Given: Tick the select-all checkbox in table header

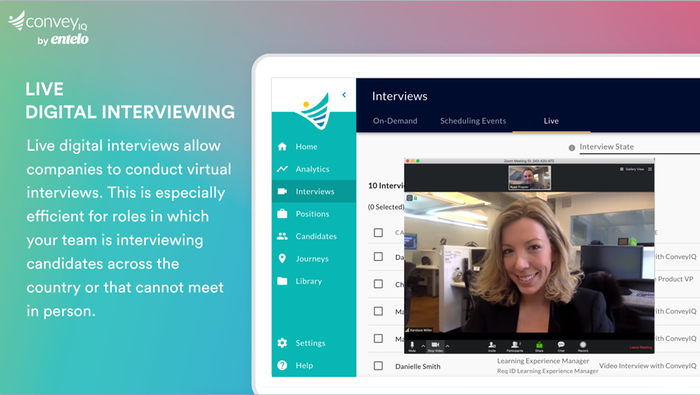Looking at the screenshot, I should point(378,233).
